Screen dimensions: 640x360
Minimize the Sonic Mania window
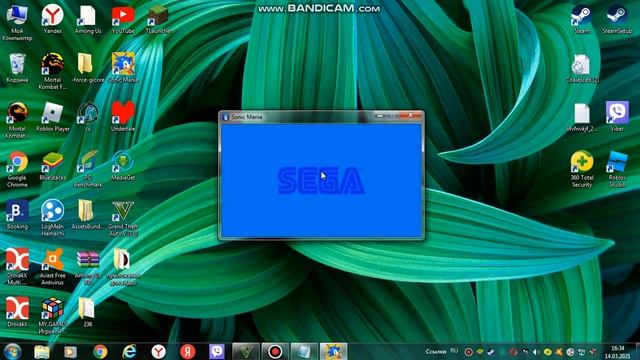tap(380, 116)
